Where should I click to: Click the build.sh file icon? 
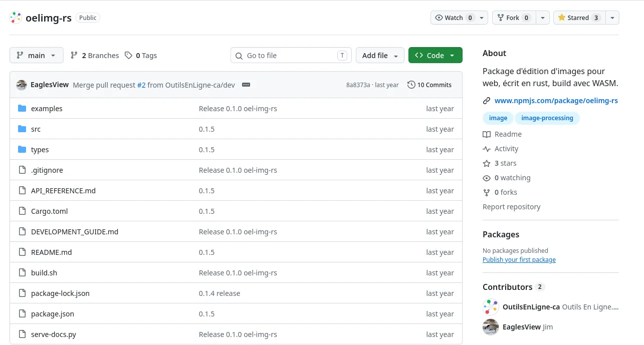click(22, 273)
